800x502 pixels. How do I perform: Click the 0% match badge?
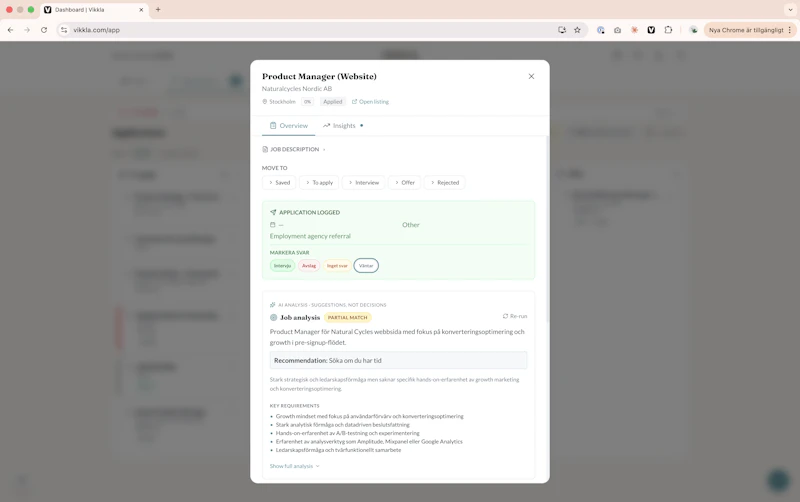307,102
